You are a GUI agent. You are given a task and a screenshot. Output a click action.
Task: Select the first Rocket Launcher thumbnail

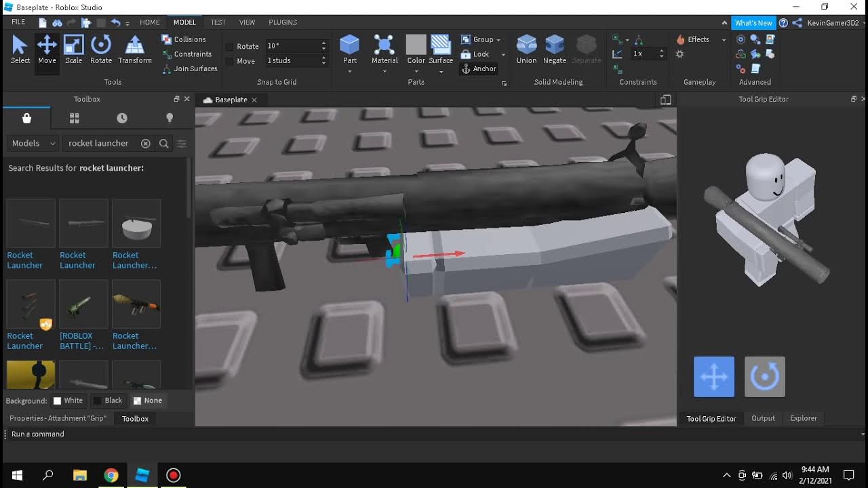pyautogui.click(x=31, y=223)
